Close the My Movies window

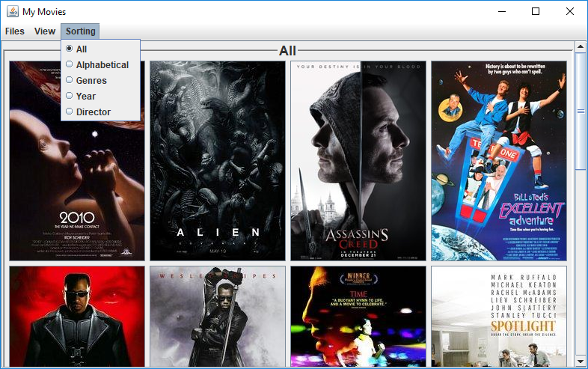pyautogui.click(x=569, y=12)
